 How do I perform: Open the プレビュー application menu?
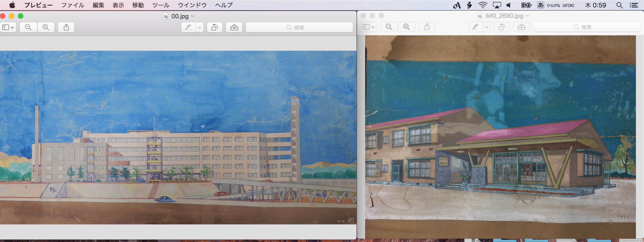tap(38, 5)
